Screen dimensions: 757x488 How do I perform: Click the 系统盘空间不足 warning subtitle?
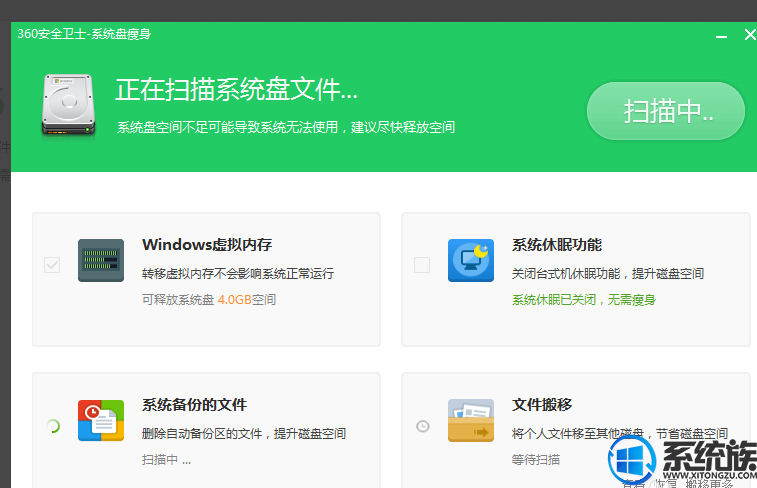pos(286,127)
